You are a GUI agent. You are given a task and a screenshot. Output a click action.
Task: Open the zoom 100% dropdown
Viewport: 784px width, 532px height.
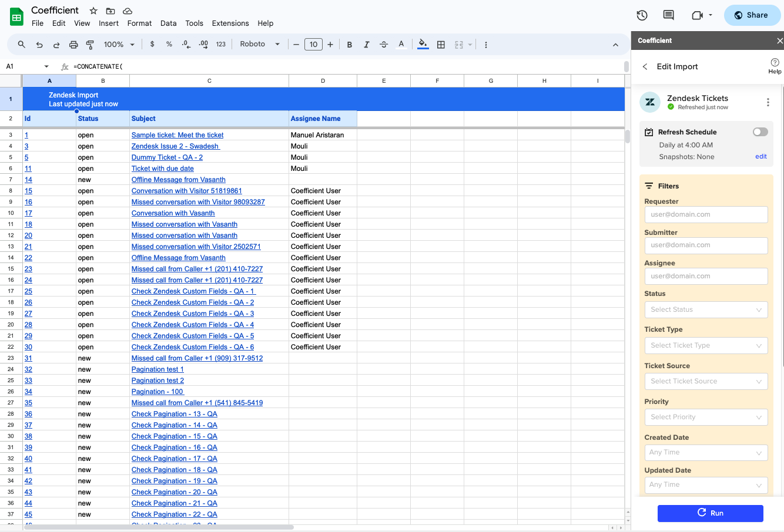(x=119, y=45)
